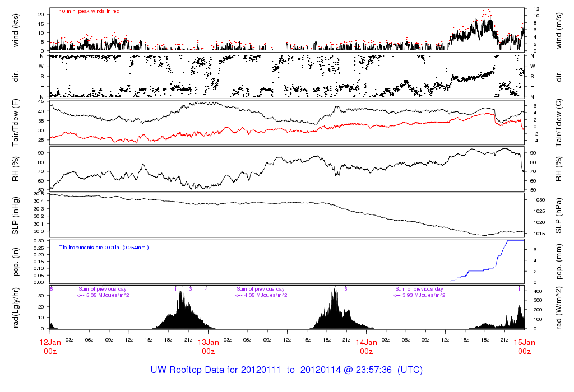Screen dimensions: 574x392
Task: Click the '12Jan' date label
Action: pos(50,343)
